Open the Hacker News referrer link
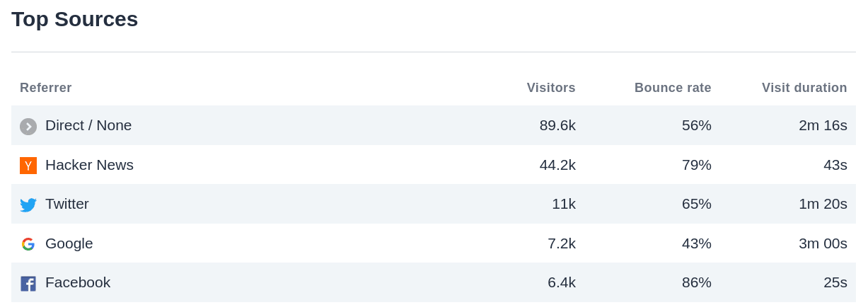 (x=89, y=165)
